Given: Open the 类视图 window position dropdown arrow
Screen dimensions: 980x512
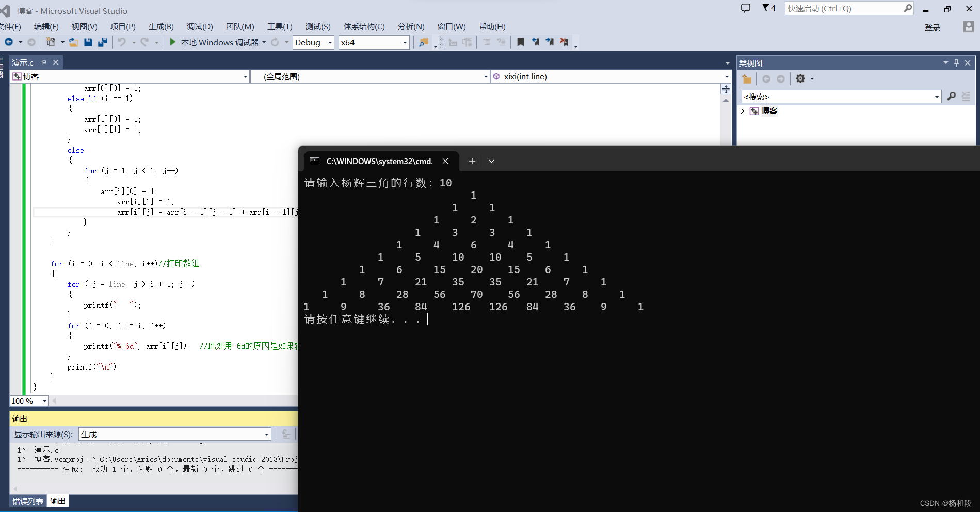Looking at the screenshot, I should 946,62.
